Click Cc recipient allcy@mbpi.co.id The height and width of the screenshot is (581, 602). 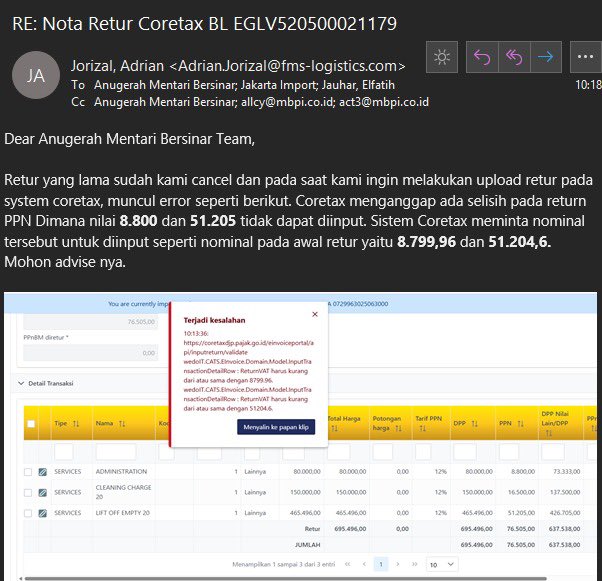point(288,102)
